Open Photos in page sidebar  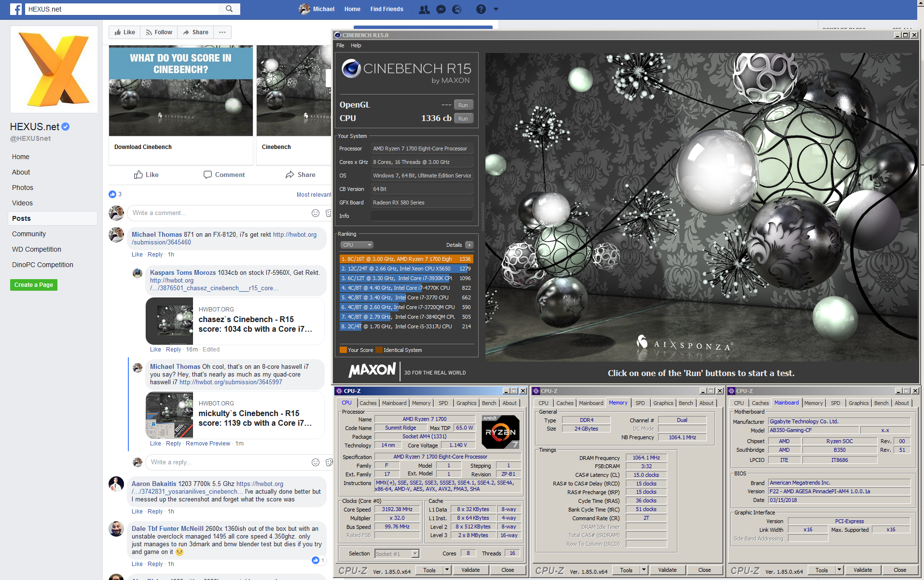coord(23,188)
